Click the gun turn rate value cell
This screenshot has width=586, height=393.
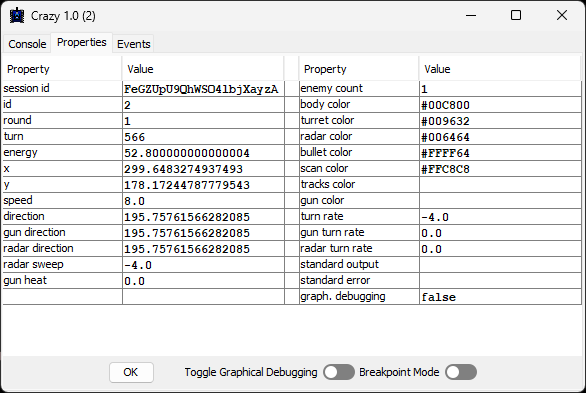click(x=500, y=233)
